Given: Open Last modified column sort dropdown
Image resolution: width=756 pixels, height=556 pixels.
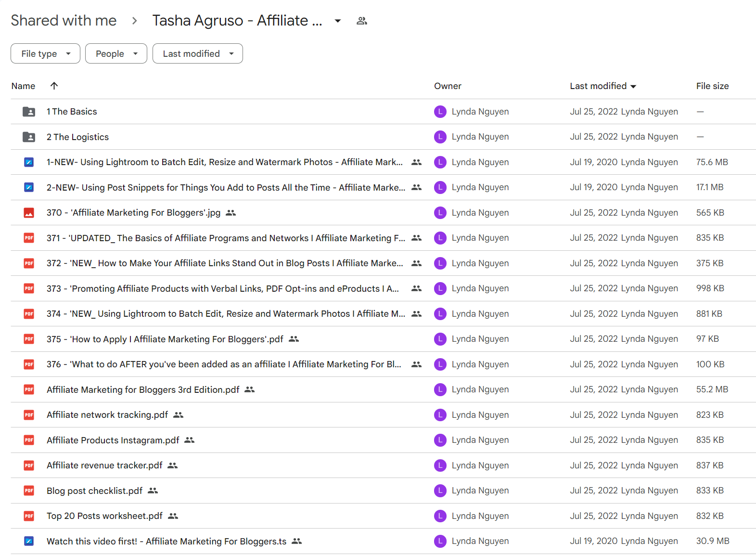Looking at the screenshot, I should pos(633,87).
